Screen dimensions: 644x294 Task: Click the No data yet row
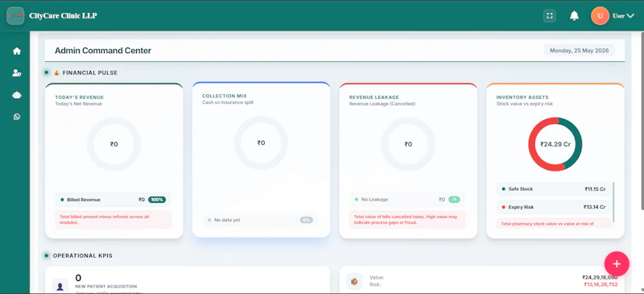260,220
